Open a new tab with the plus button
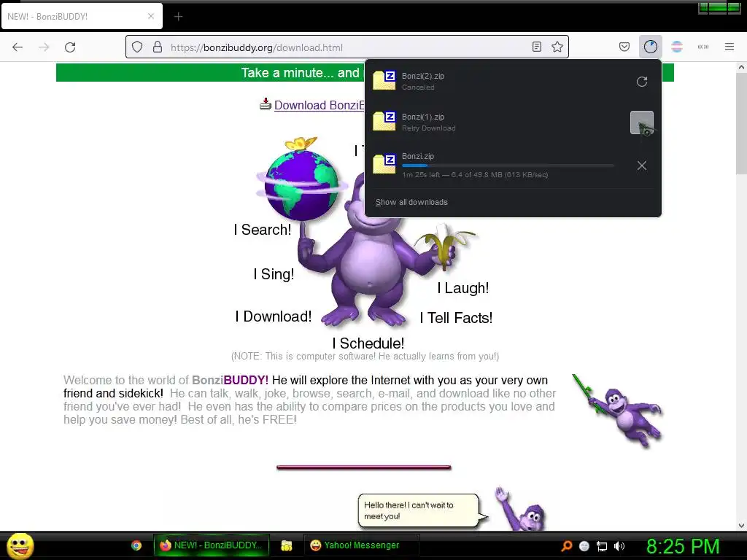This screenshot has height=560, width=747. (178, 17)
